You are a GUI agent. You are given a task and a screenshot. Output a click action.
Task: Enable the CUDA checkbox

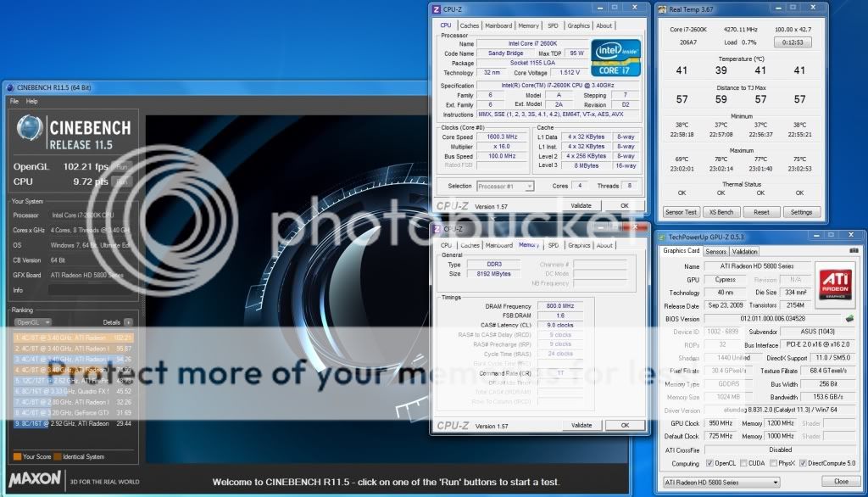pos(743,463)
